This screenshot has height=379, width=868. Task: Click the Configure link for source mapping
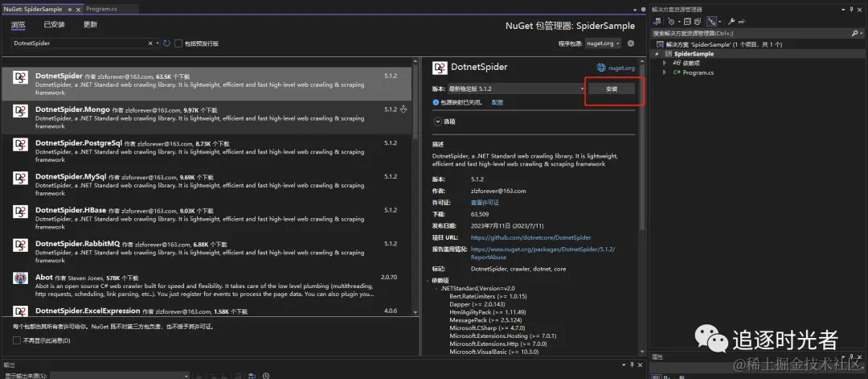tap(497, 102)
